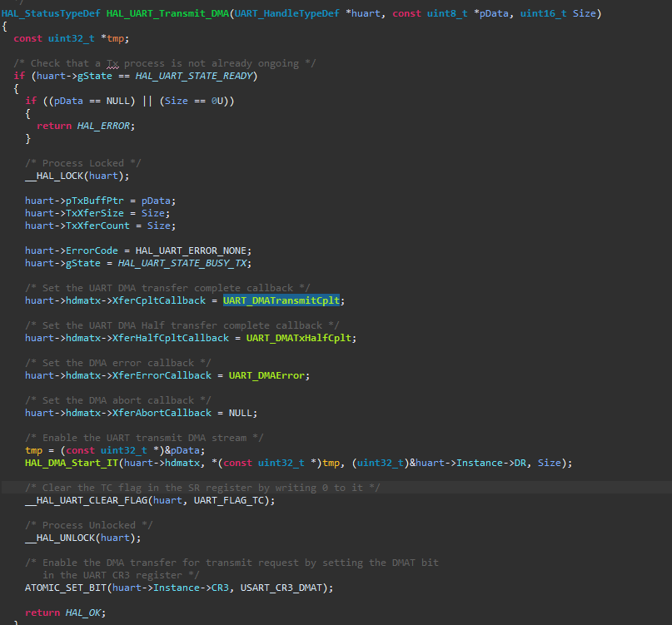Click UART_FLAG_TC argument
The width and height of the screenshot is (672, 625).
tap(229, 500)
